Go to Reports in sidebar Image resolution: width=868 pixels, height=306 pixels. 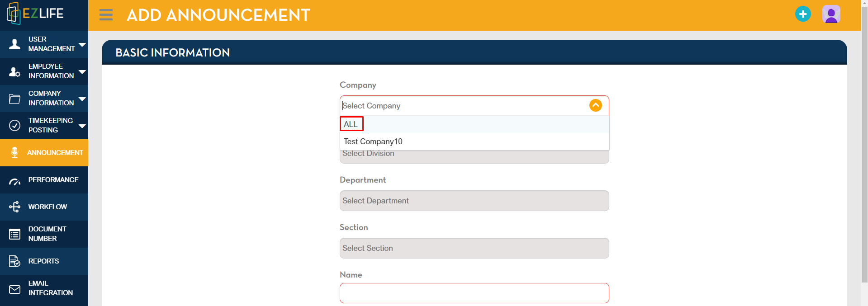tap(44, 261)
